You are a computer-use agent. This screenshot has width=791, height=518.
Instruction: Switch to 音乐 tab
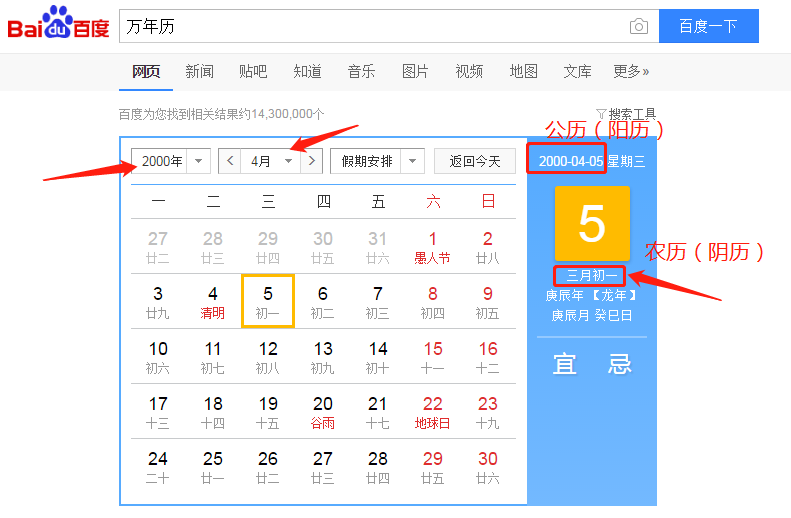click(361, 72)
